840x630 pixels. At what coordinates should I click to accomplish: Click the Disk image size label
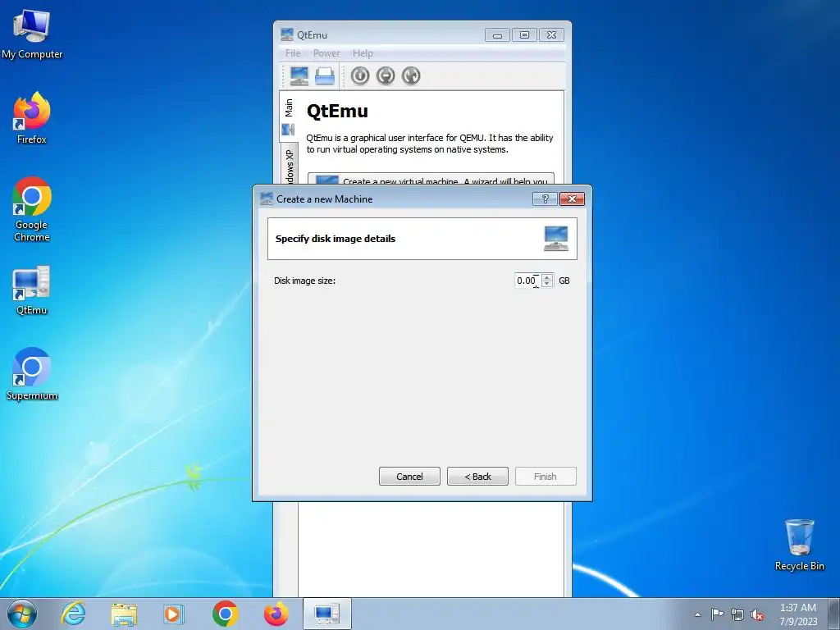pyautogui.click(x=305, y=281)
